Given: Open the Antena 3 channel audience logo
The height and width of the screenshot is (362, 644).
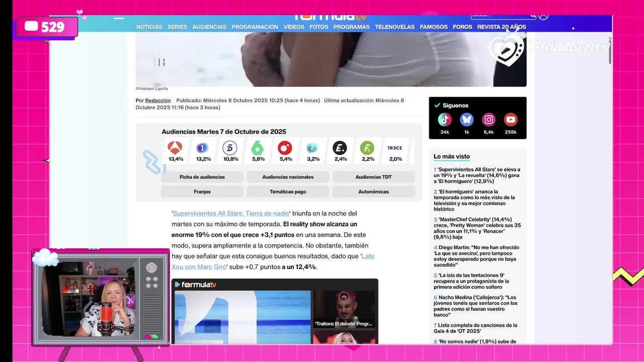Looking at the screenshot, I should 175,148.
